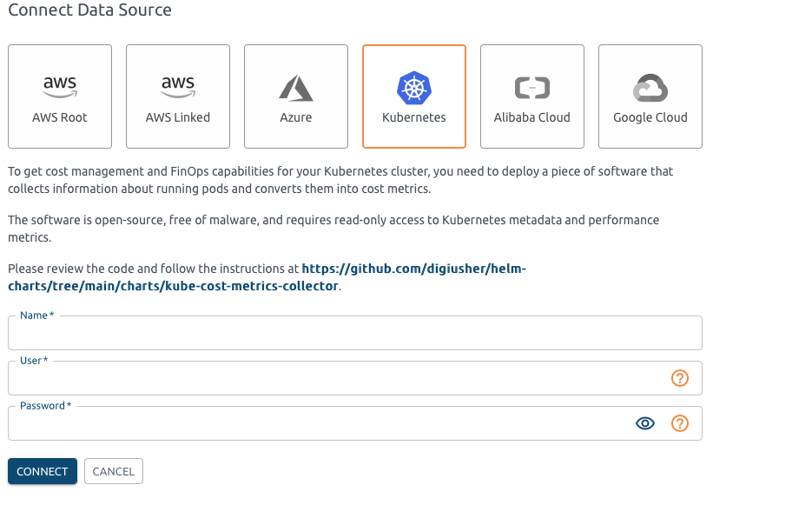Toggle password visibility eye icon

[x=645, y=423]
